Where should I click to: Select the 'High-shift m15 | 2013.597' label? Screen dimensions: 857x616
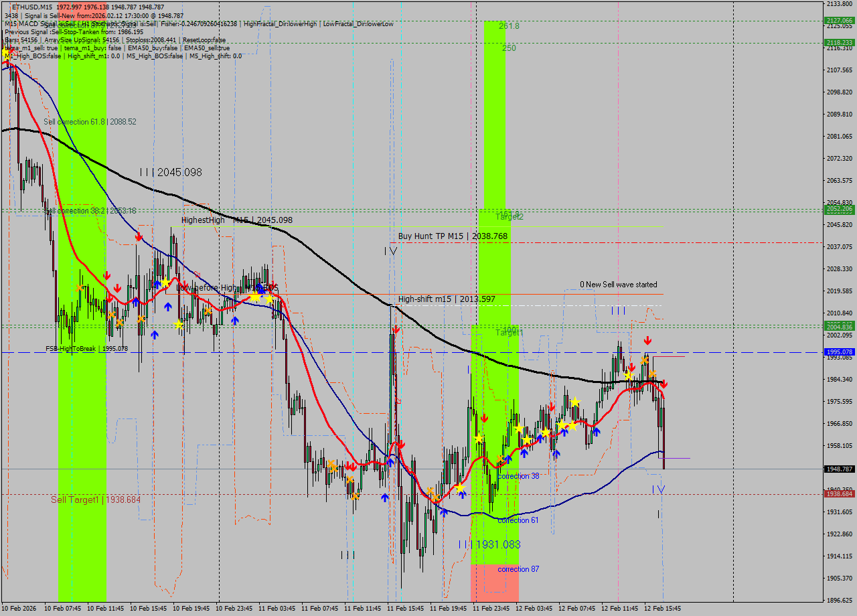447,299
